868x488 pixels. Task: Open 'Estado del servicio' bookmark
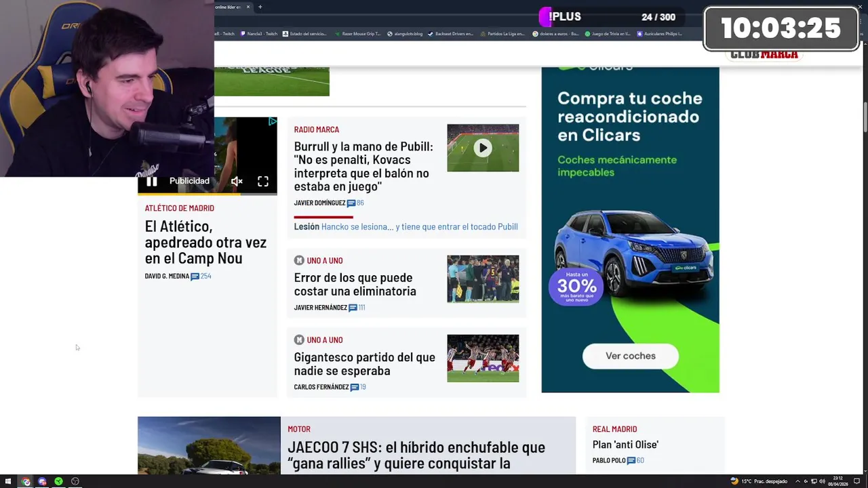304,33
